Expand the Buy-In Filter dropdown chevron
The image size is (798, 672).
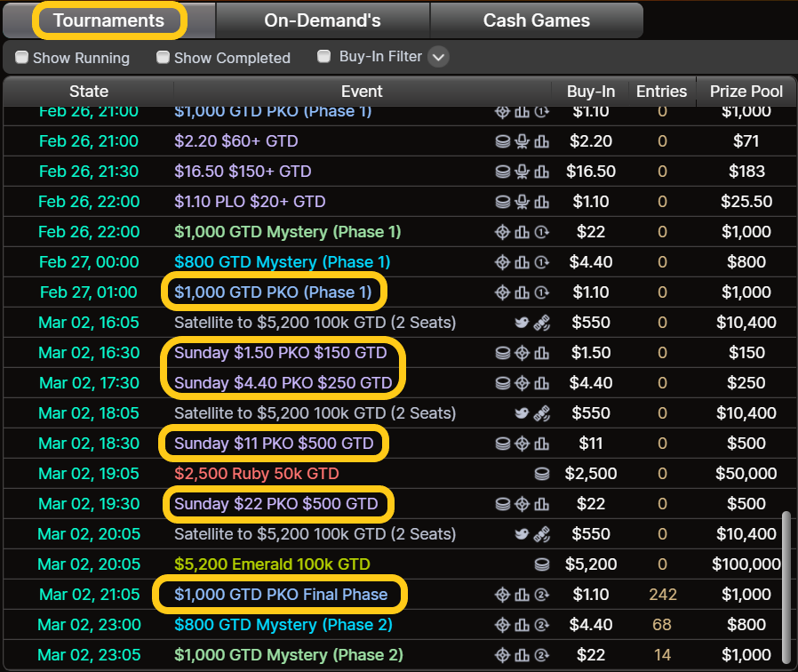tap(438, 57)
